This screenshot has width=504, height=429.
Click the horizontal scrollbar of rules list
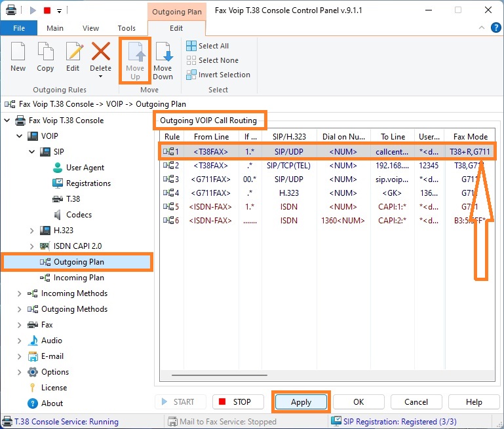[x=219, y=375]
